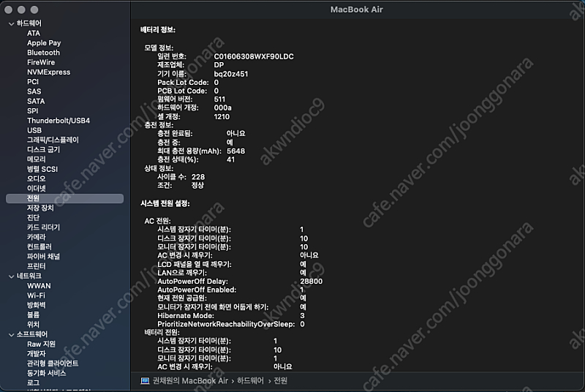The height and width of the screenshot is (392, 585).
Task: Select USB in the sidebar
Action: point(34,130)
